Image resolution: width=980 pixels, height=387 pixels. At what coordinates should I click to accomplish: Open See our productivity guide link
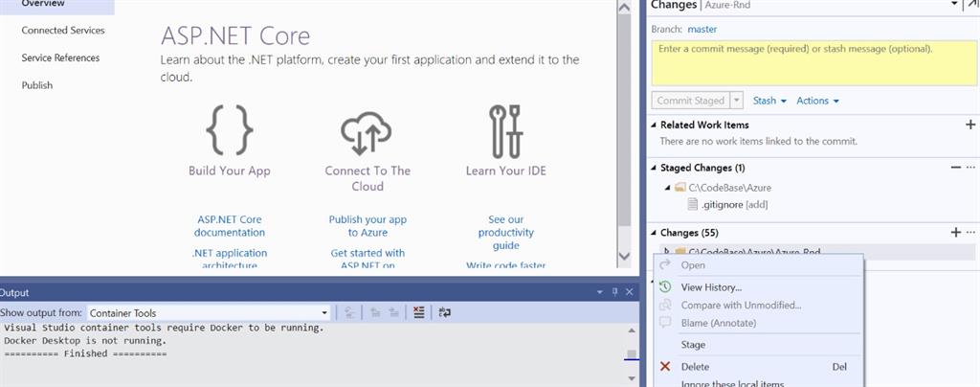506,233
